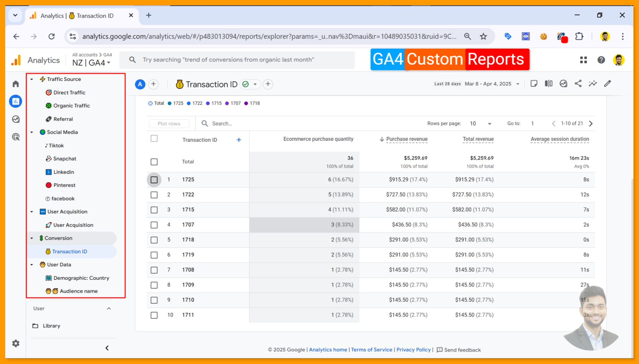
Task: Open the Insights sparkline icon
Action: [593, 84]
